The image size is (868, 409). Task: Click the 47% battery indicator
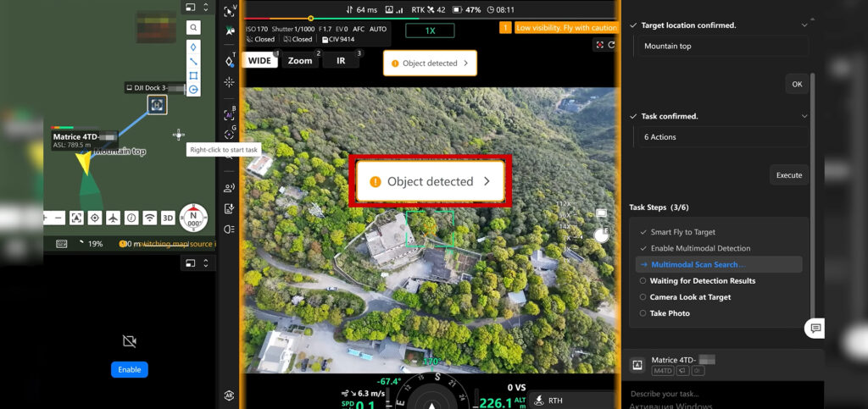coord(467,10)
